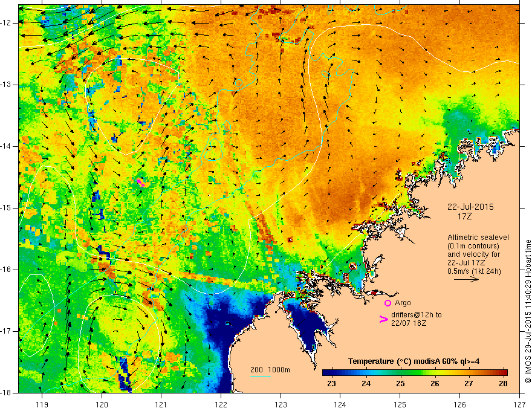Click the latitude axis label "-17"
The height and width of the screenshot is (411, 532).
[x=7, y=331]
